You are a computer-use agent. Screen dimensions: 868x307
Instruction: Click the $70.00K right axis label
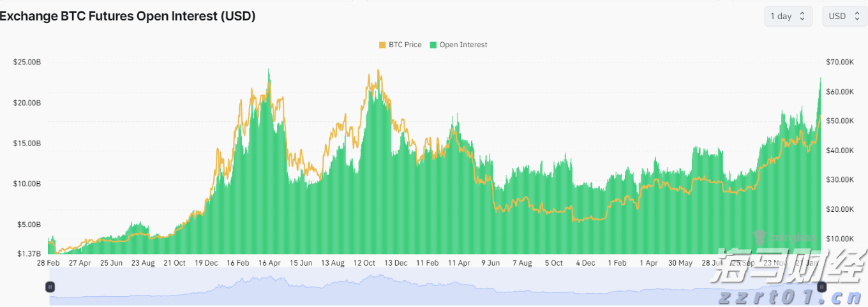tap(839, 63)
